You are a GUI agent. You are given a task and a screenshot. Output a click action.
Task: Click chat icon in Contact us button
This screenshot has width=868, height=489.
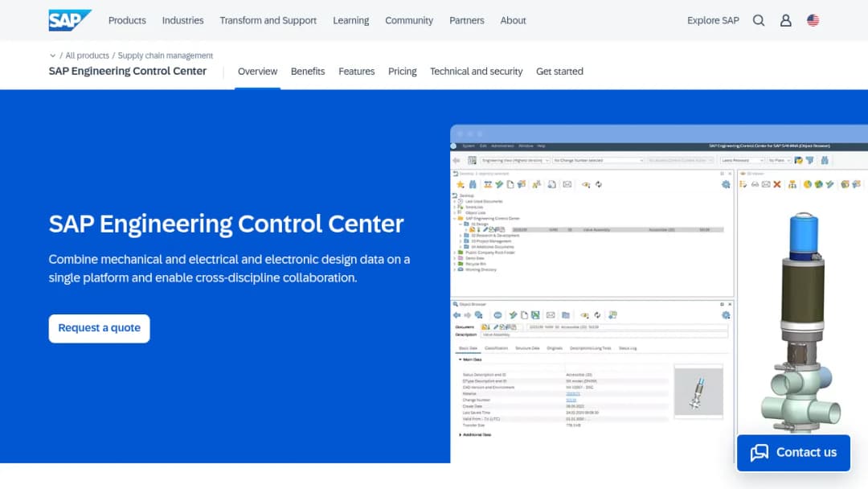(759, 453)
